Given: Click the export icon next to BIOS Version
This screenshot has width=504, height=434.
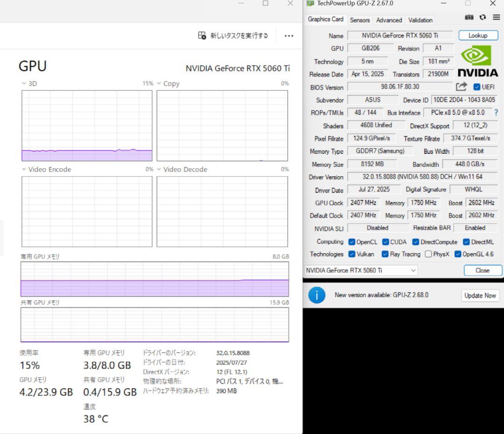Looking at the screenshot, I should pyautogui.click(x=461, y=86).
